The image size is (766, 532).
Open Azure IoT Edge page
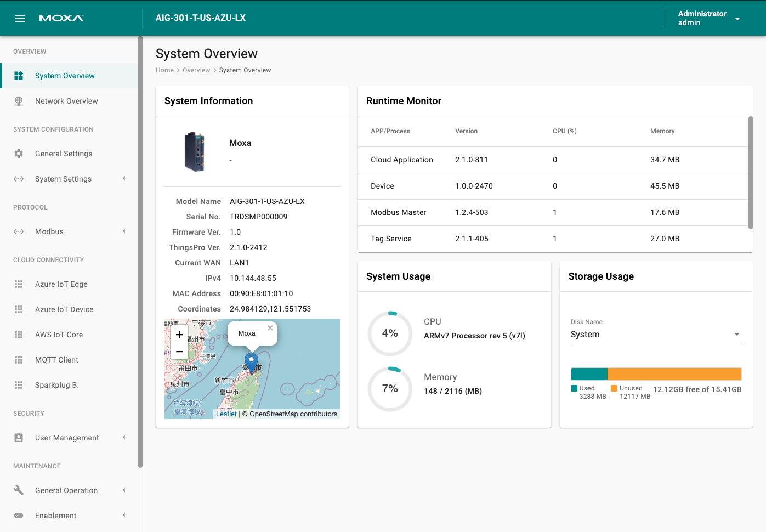coord(69,284)
